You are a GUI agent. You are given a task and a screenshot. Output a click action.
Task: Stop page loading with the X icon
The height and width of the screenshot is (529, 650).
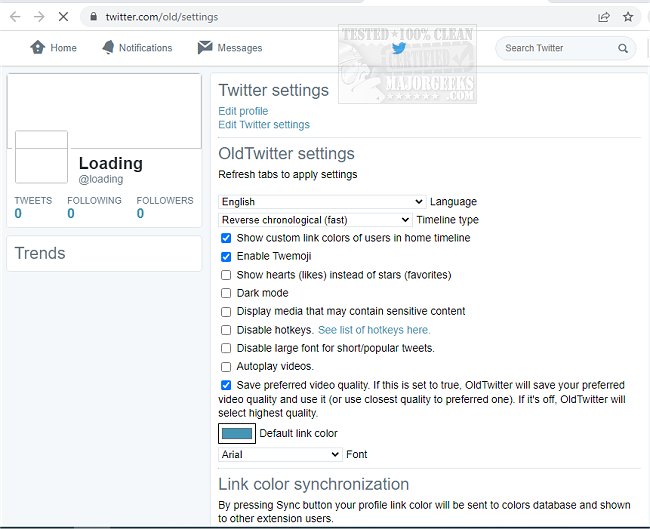[63, 17]
